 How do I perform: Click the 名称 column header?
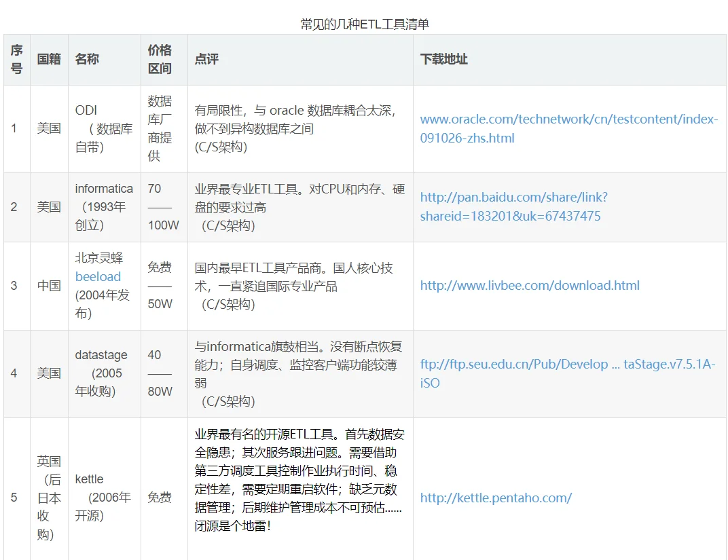coord(105,59)
